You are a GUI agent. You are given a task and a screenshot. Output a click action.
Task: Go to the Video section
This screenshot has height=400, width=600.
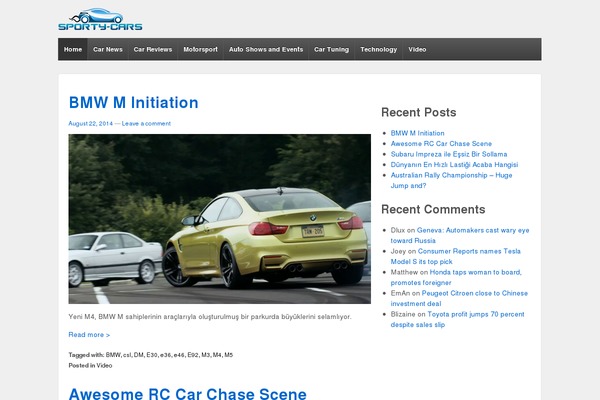417,49
